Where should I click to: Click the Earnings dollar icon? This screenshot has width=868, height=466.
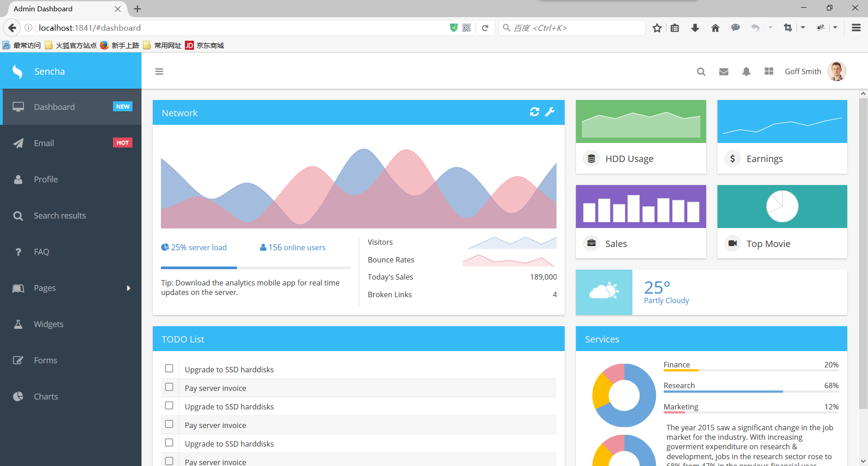732,159
